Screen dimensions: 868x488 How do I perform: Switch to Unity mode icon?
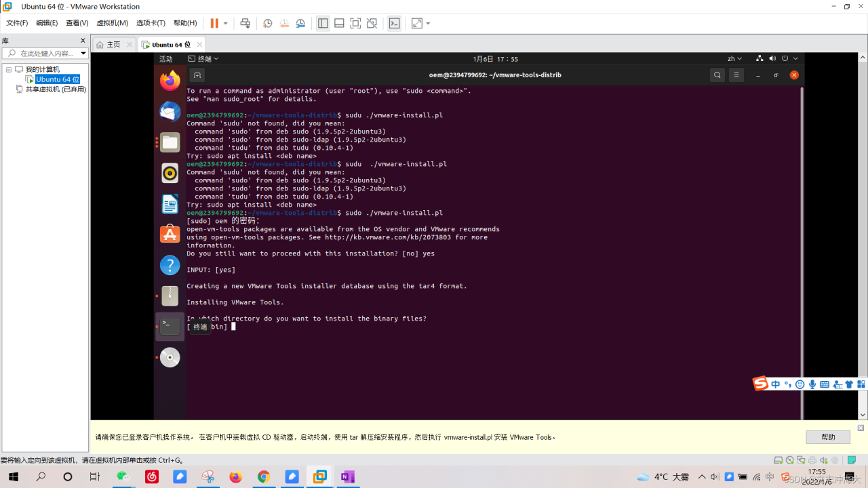click(372, 23)
